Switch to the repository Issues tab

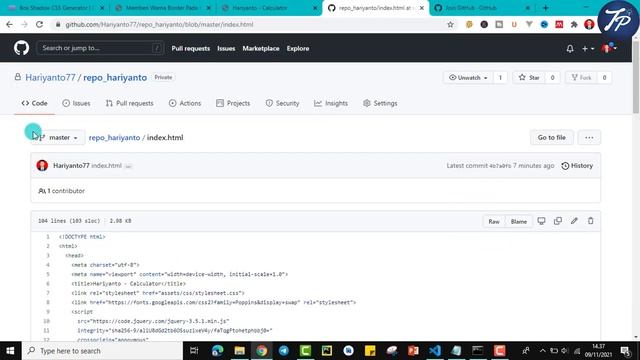pyautogui.click(x=76, y=103)
